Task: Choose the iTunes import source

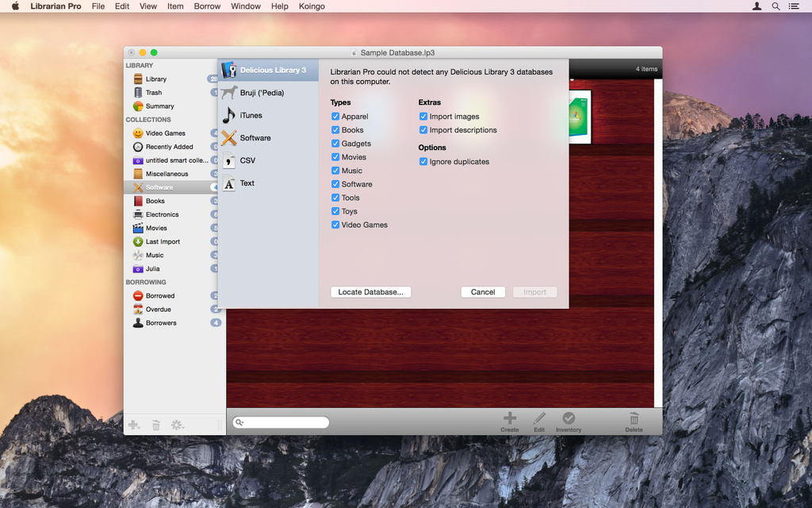Action: click(251, 115)
